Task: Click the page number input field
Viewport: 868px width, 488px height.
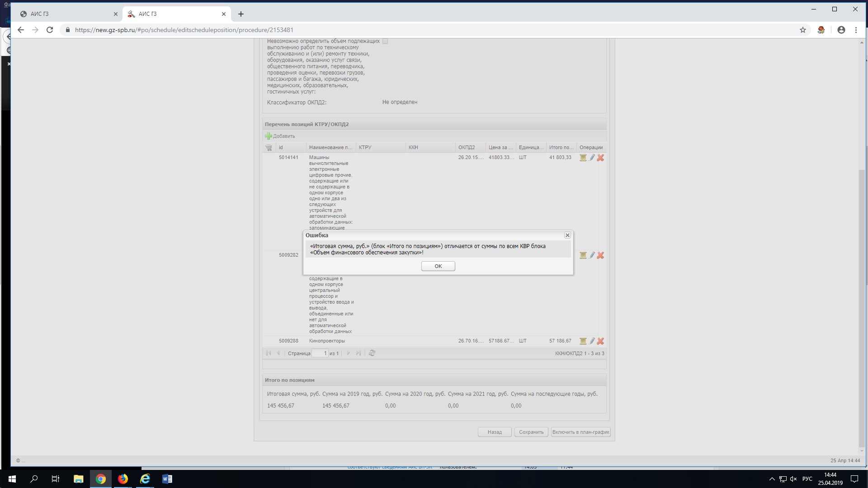Action: pos(320,353)
